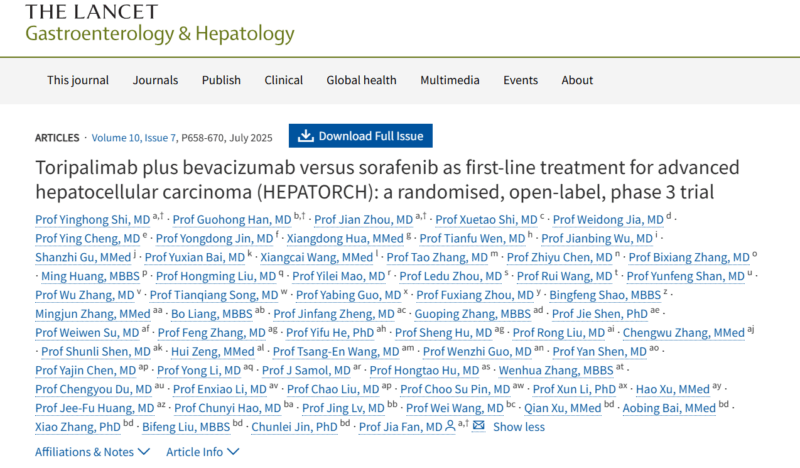Open author Prof Yuxian Bai, MD
The height and width of the screenshot is (468, 800).
(195, 258)
